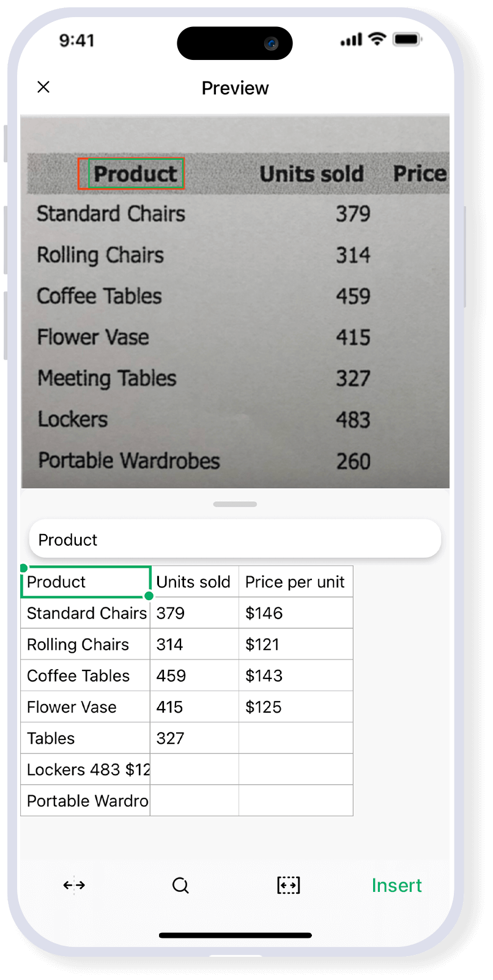Tap the magnifying glass search icon
493x980 pixels.
[x=180, y=885]
